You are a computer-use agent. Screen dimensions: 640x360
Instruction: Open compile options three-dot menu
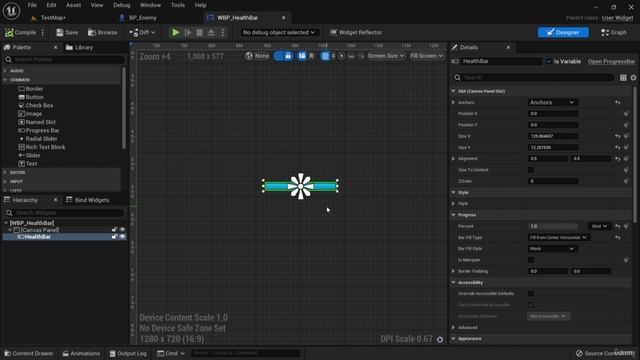pos(42,32)
